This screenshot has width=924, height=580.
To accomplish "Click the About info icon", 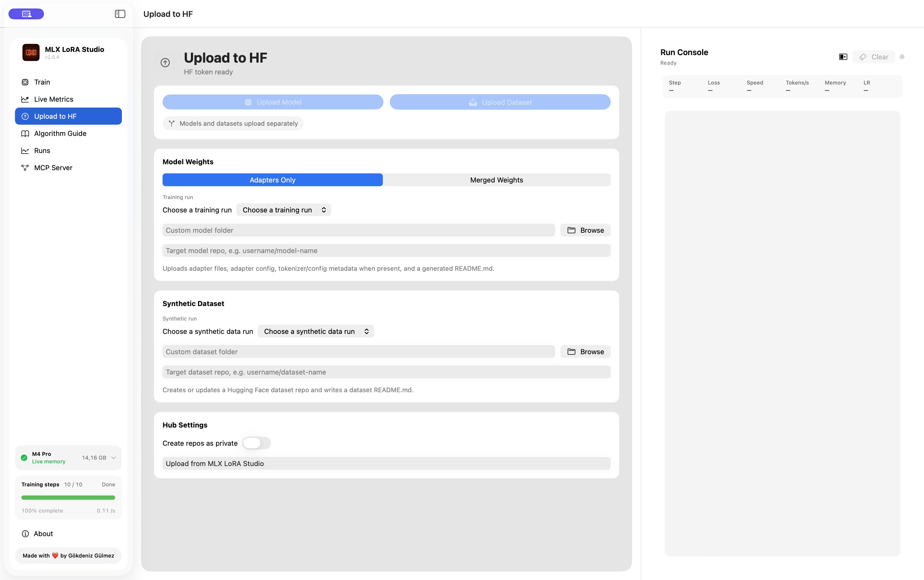I will pyautogui.click(x=25, y=534).
